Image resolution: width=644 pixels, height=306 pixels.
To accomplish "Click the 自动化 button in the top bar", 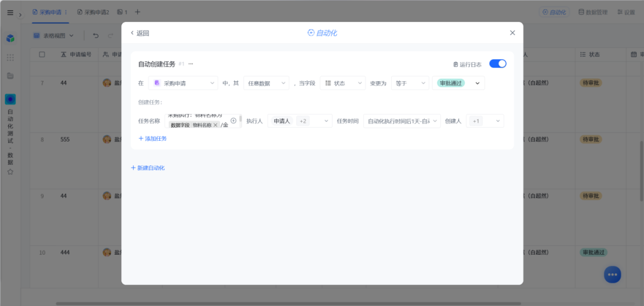I will pyautogui.click(x=555, y=13).
